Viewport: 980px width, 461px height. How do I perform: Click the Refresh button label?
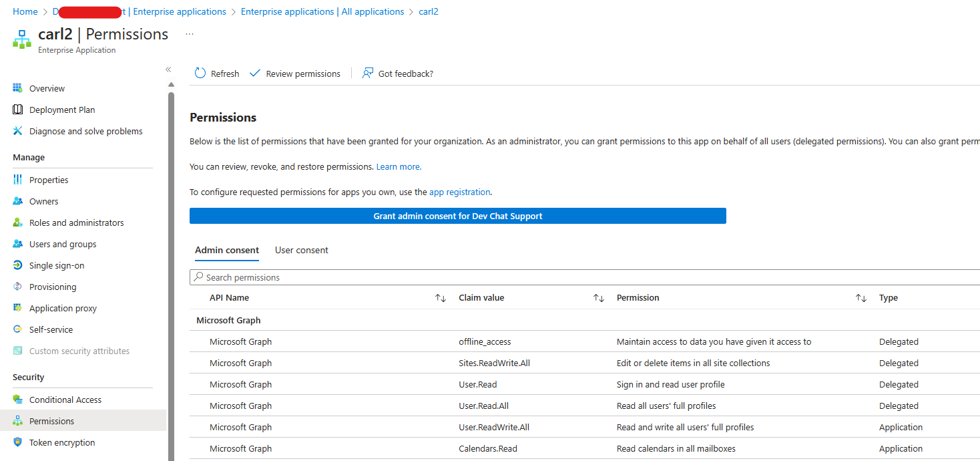(225, 73)
